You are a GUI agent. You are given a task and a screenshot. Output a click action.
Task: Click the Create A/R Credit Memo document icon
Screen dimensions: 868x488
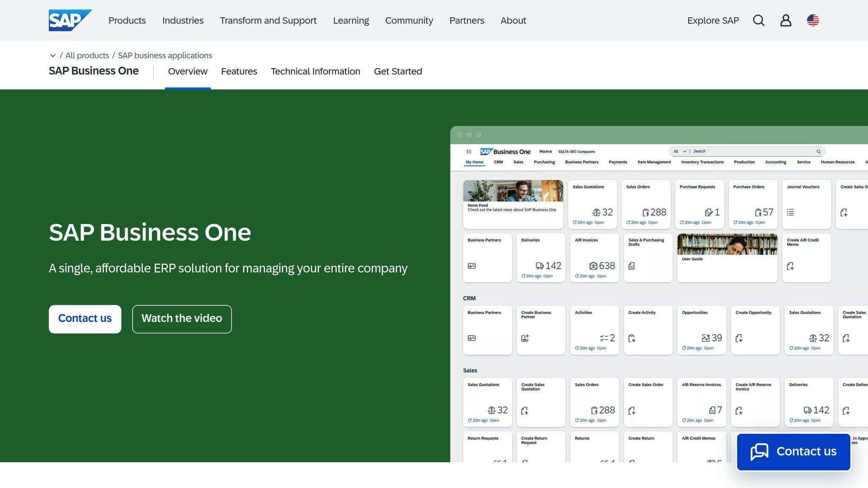791,266
